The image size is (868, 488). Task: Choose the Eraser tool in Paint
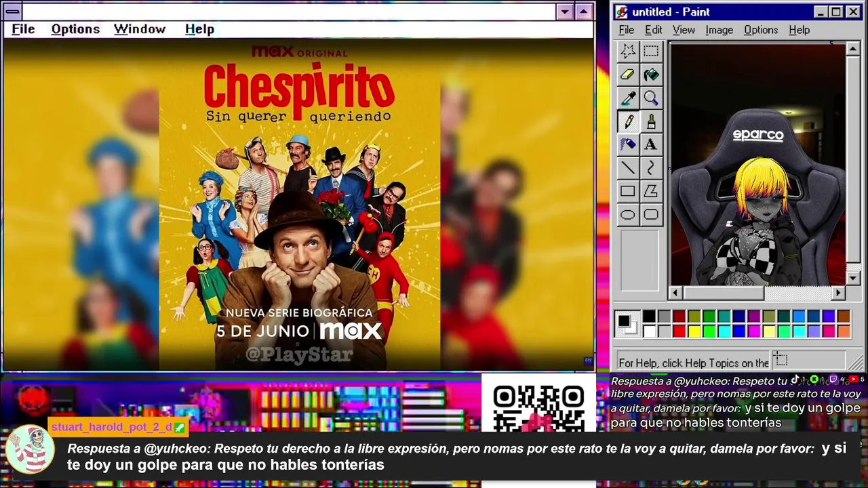(628, 75)
